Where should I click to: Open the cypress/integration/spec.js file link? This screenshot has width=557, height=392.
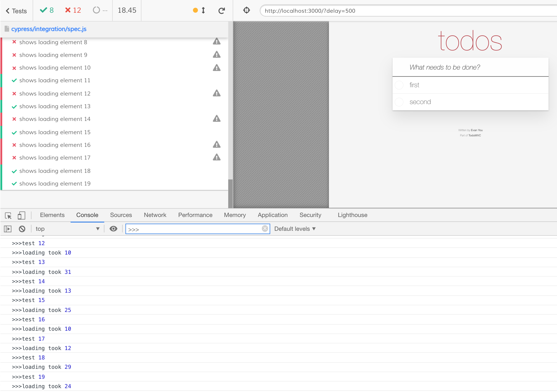pos(49,29)
